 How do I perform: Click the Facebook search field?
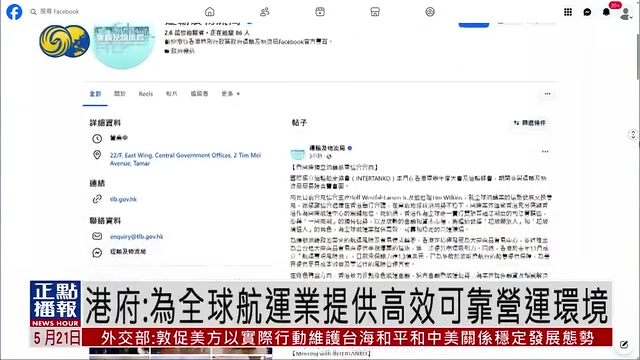(x=55, y=12)
